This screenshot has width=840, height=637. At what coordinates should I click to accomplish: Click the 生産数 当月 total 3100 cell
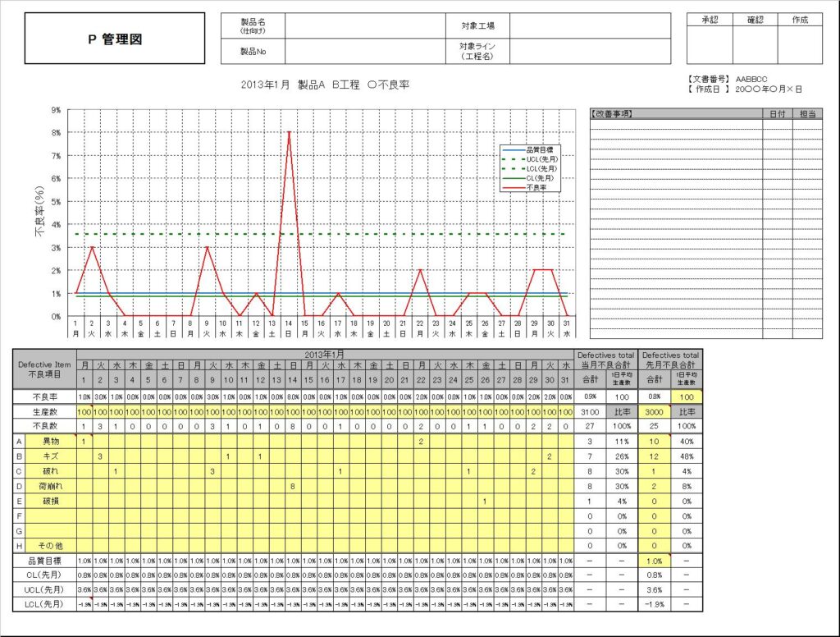point(590,412)
